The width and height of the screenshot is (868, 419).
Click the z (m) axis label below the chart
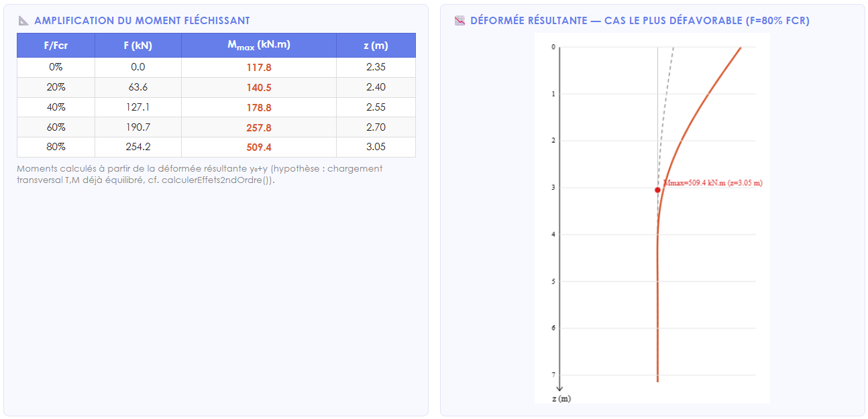pyautogui.click(x=561, y=399)
